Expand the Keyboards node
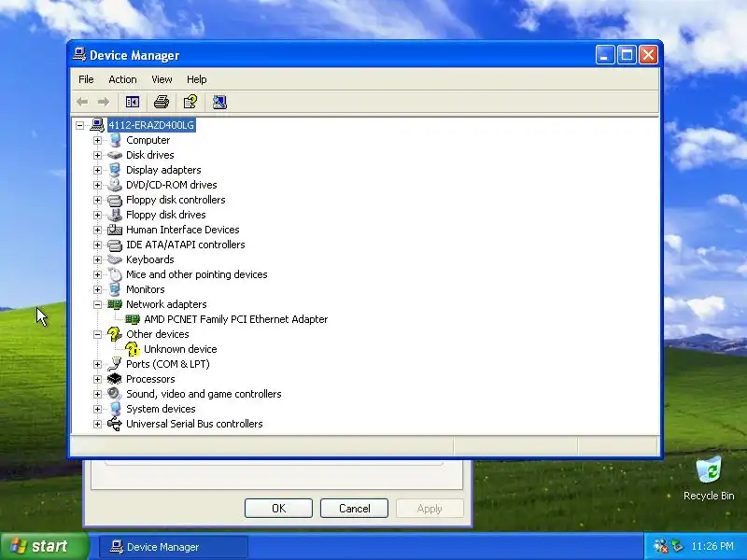Screen dimensions: 747x560 (x=98, y=259)
